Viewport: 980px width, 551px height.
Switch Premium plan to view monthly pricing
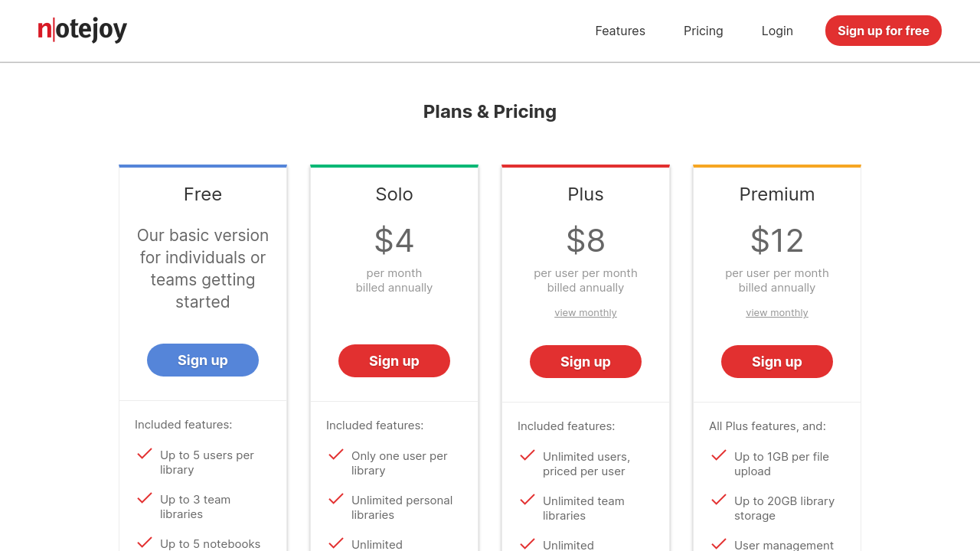coord(777,313)
